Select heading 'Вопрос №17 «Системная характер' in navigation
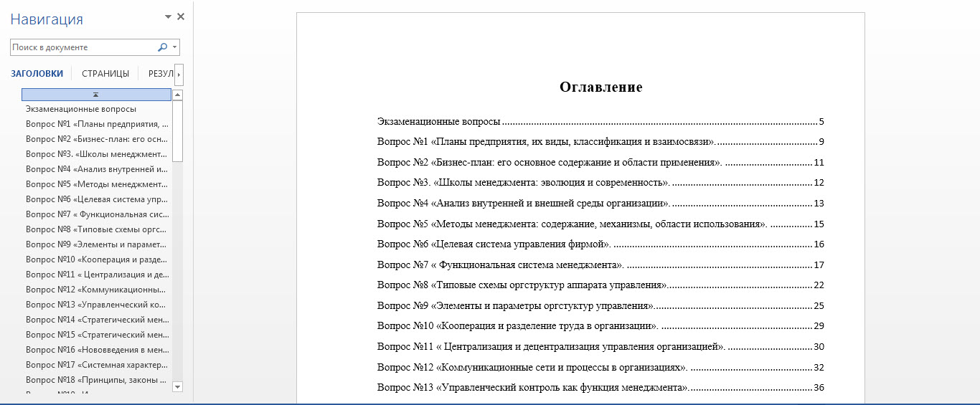This screenshot has width=980, height=405. (x=97, y=365)
